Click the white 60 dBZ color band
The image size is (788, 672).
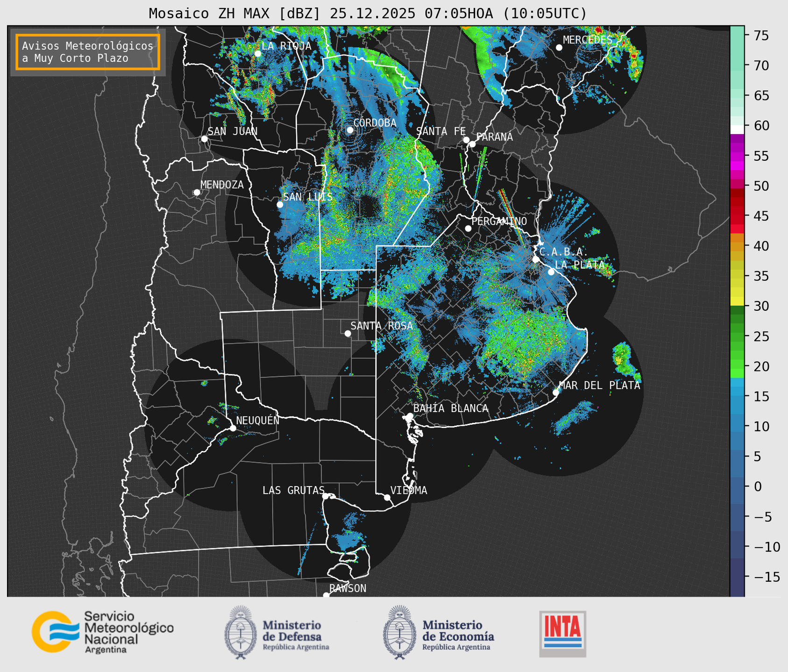pos(737,129)
